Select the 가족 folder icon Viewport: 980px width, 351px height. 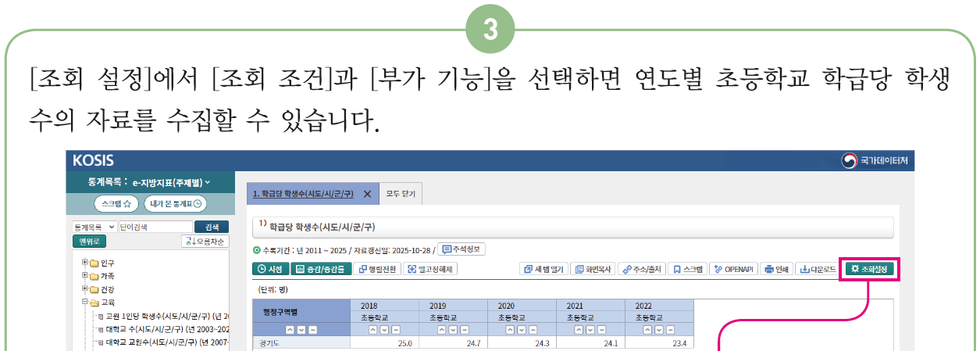coord(94,277)
